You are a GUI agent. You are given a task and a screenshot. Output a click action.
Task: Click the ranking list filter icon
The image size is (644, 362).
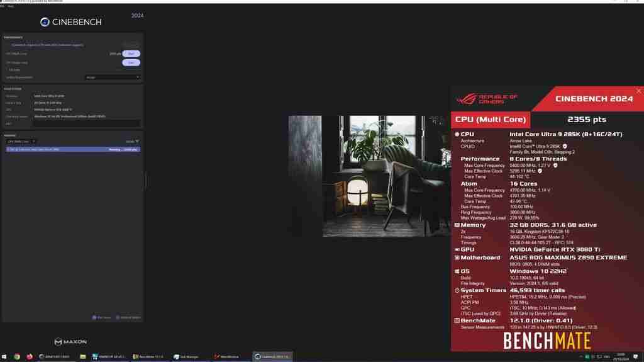[x=137, y=142]
